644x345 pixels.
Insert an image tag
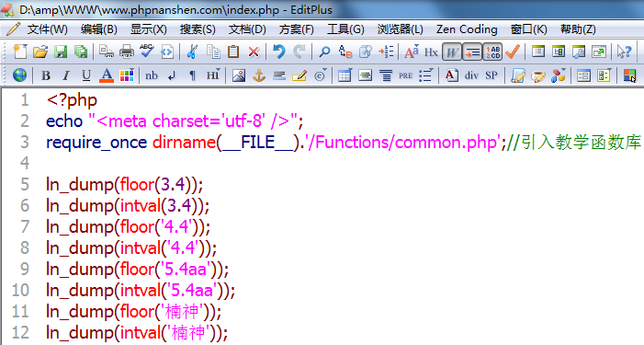coord(239,75)
